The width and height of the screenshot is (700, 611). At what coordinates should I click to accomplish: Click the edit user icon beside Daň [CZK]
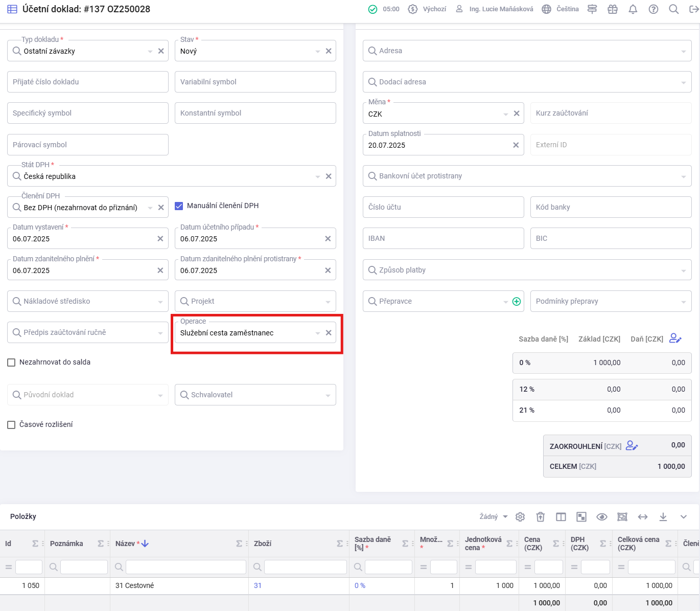pyautogui.click(x=675, y=338)
